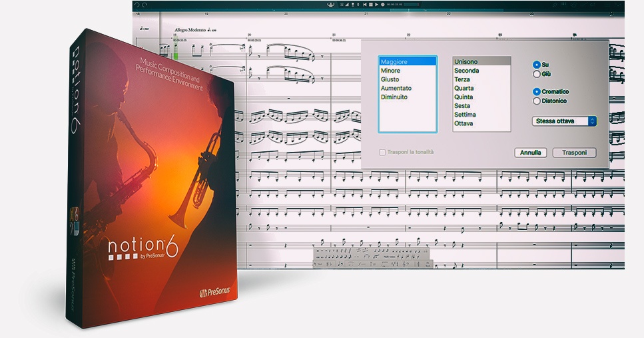Choose Minore in the interval quality list

(x=390, y=71)
